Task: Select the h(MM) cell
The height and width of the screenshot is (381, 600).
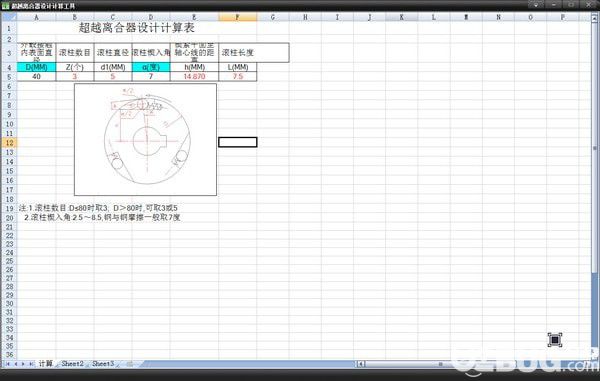Action: click(194, 67)
